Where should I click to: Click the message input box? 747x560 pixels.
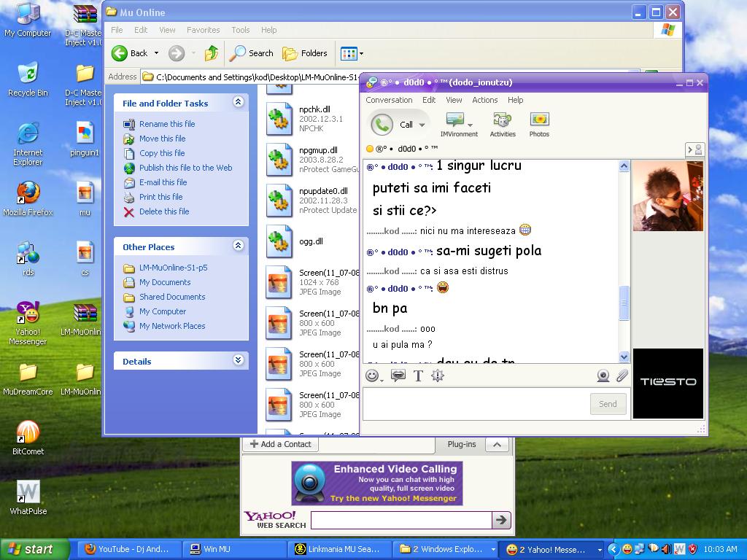coord(476,404)
